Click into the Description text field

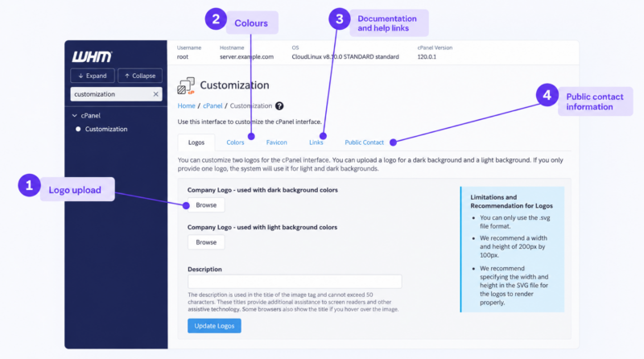pos(295,282)
